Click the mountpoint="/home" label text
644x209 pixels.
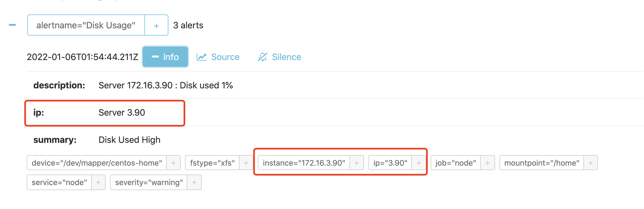pos(542,163)
